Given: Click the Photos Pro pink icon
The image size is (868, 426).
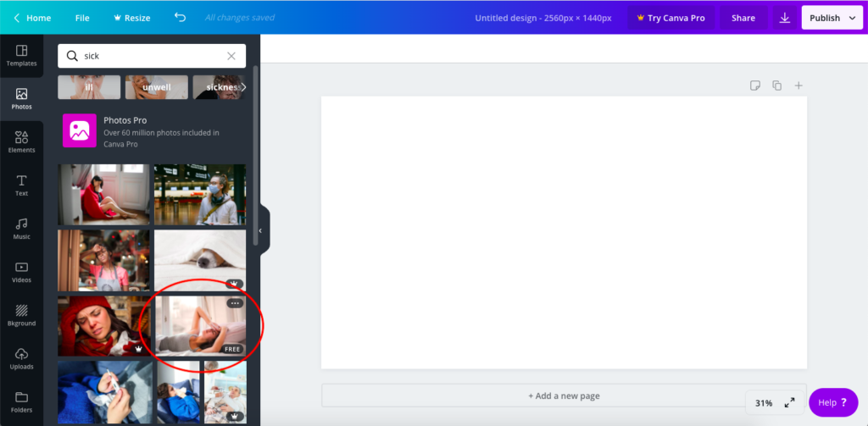Looking at the screenshot, I should point(79,130).
